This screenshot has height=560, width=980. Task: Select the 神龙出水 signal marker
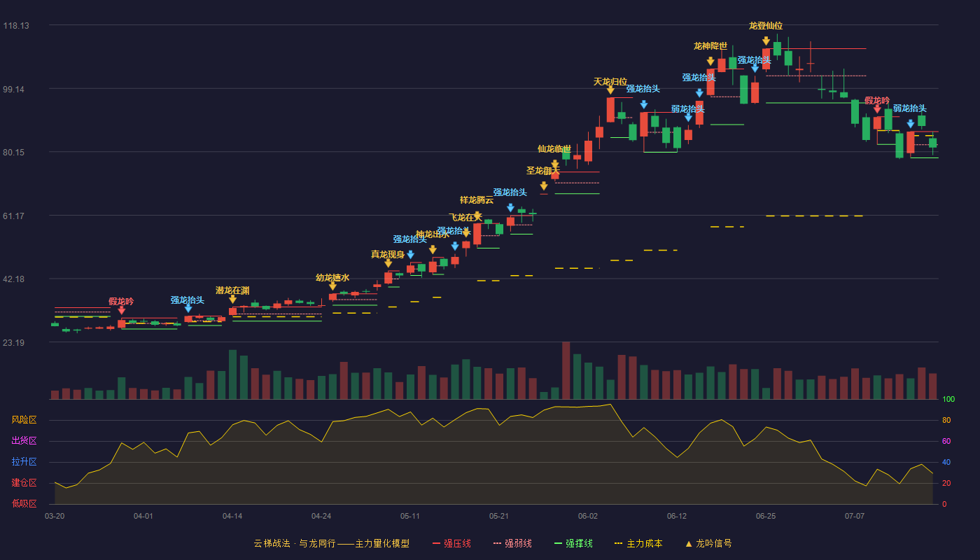click(x=433, y=250)
